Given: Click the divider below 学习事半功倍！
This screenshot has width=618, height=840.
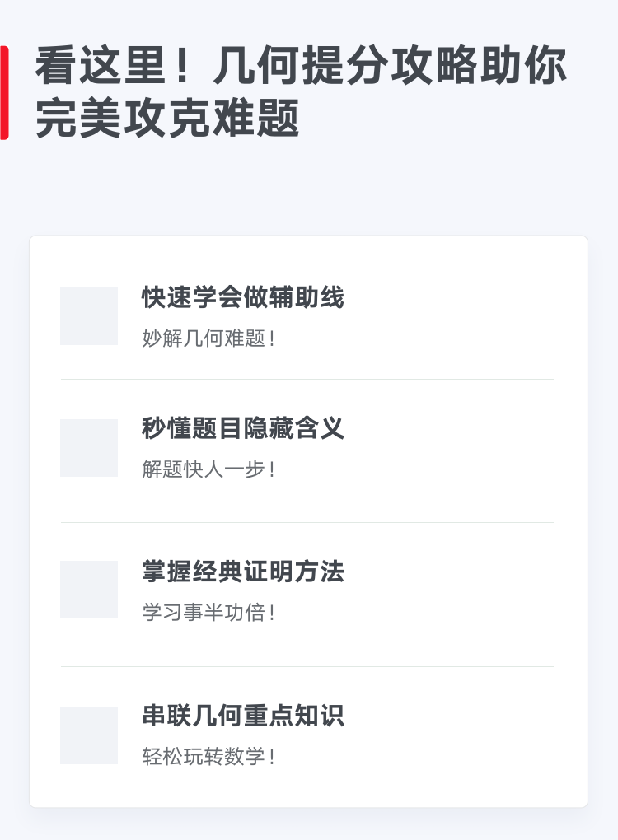Looking at the screenshot, I should click(307, 667).
